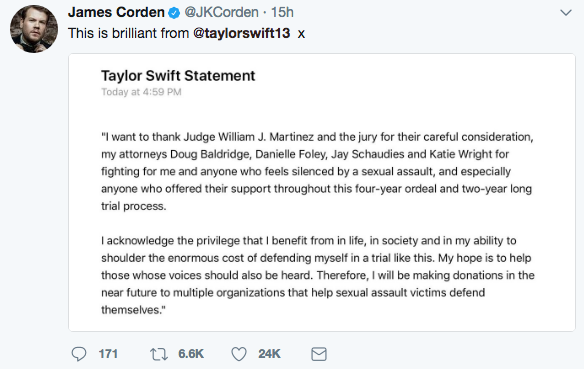Image resolution: width=584 pixels, height=369 pixels.
Task: Open the Taylor Swift Statement image
Action: 322,192
